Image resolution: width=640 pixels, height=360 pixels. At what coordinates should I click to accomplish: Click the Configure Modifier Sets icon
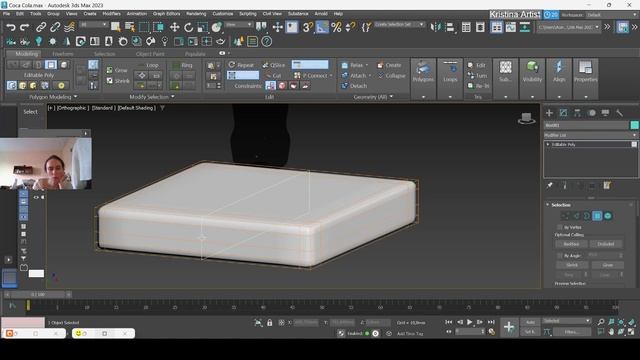point(607,186)
